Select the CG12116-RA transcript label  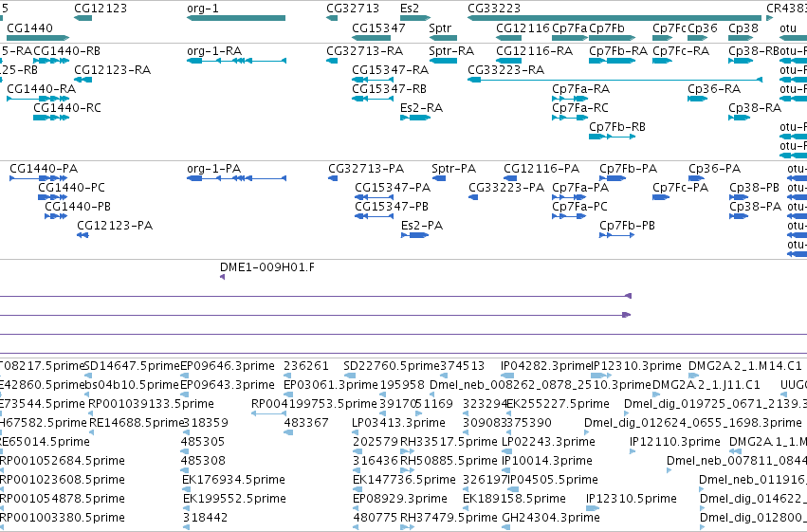[534, 51]
